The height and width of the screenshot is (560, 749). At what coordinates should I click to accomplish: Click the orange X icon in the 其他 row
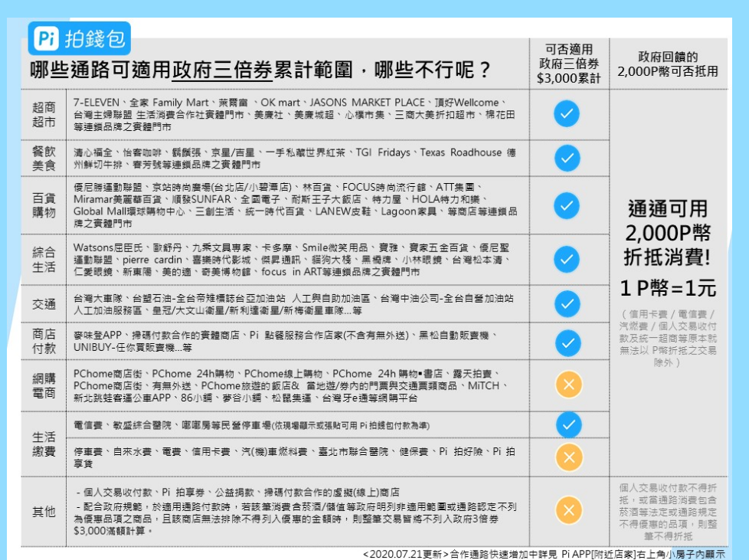click(x=569, y=510)
